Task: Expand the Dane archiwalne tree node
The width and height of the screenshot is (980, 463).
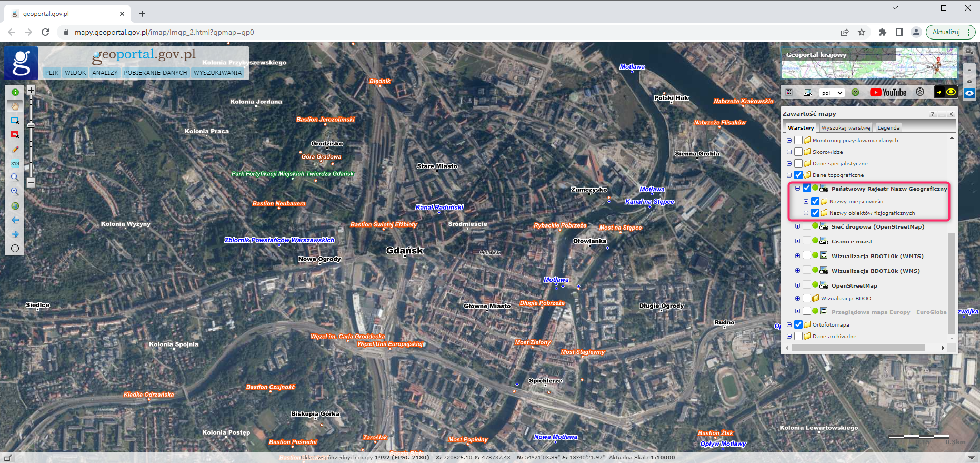Action: tap(789, 336)
